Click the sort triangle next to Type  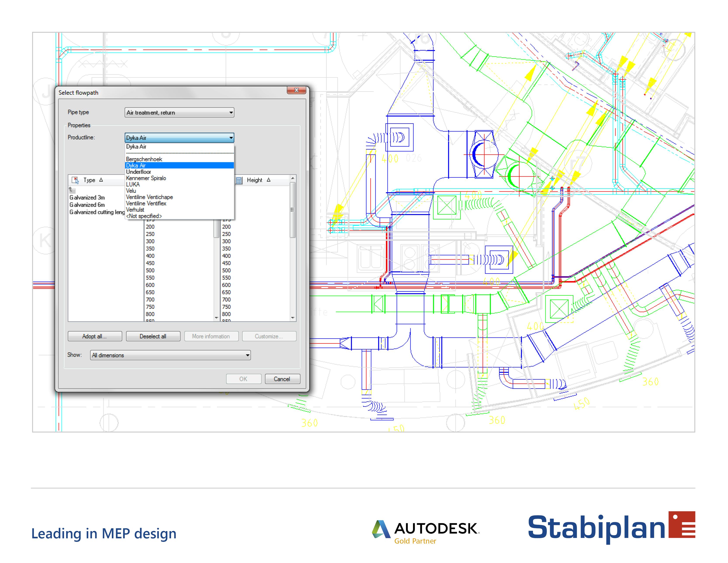101,180
